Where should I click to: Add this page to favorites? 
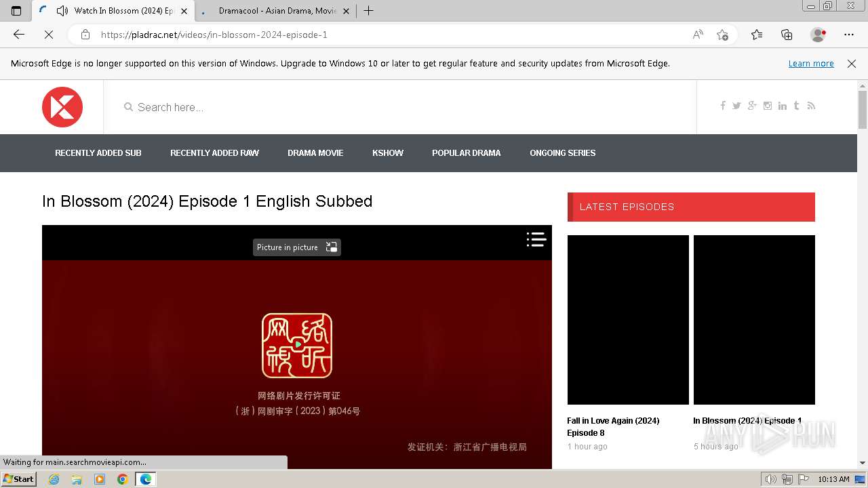click(x=723, y=35)
